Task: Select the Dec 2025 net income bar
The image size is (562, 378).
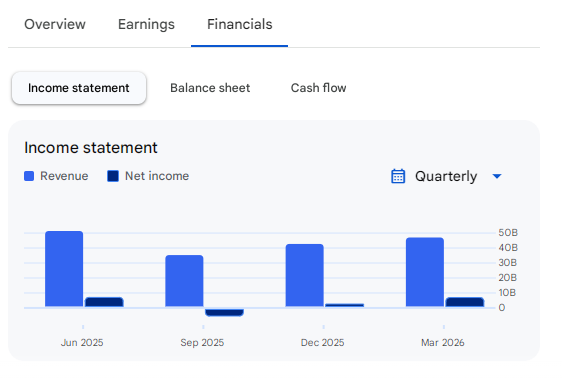Action: 345,305
